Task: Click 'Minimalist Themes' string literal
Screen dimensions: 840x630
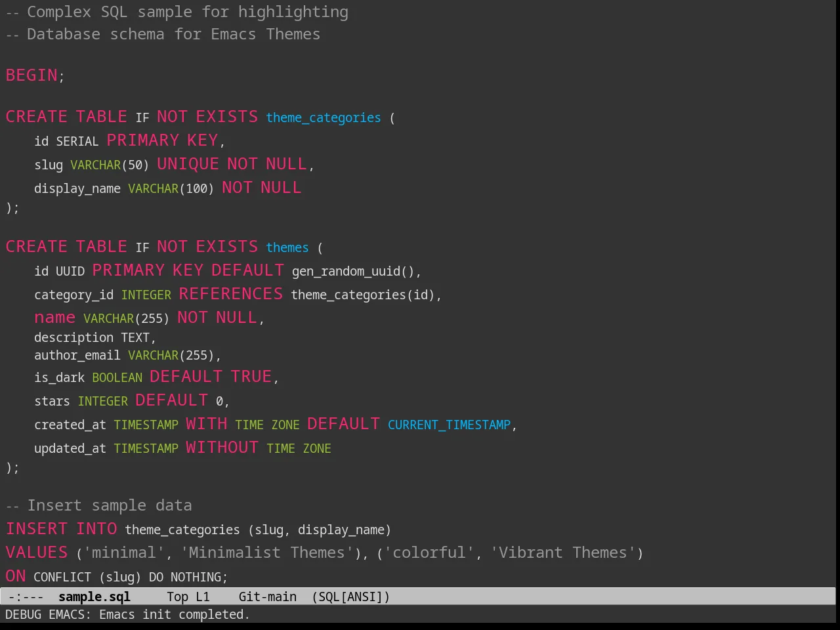Action: [x=267, y=553]
